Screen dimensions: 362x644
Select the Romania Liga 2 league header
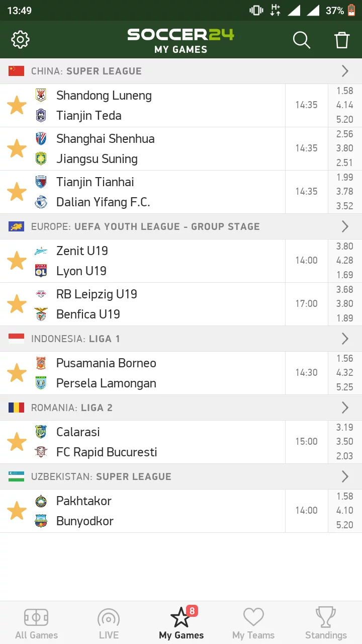(x=181, y=408)
